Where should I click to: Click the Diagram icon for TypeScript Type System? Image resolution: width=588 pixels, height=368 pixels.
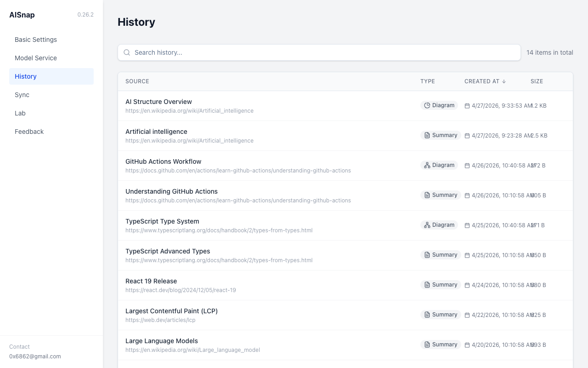tap(426, 224)
